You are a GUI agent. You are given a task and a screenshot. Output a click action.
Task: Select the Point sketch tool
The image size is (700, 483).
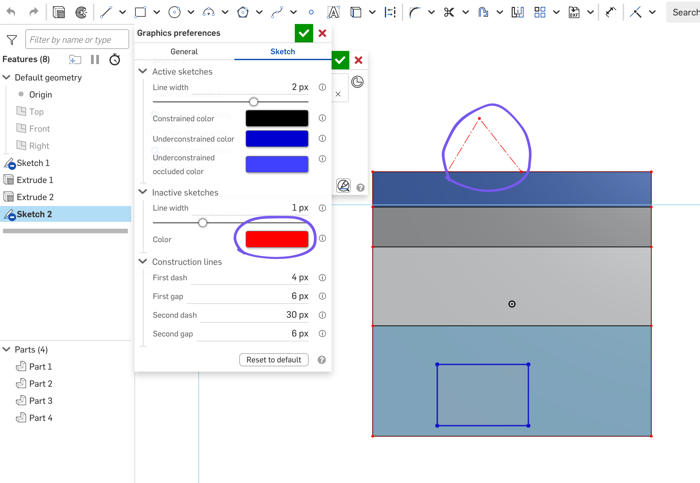(311, 12)
